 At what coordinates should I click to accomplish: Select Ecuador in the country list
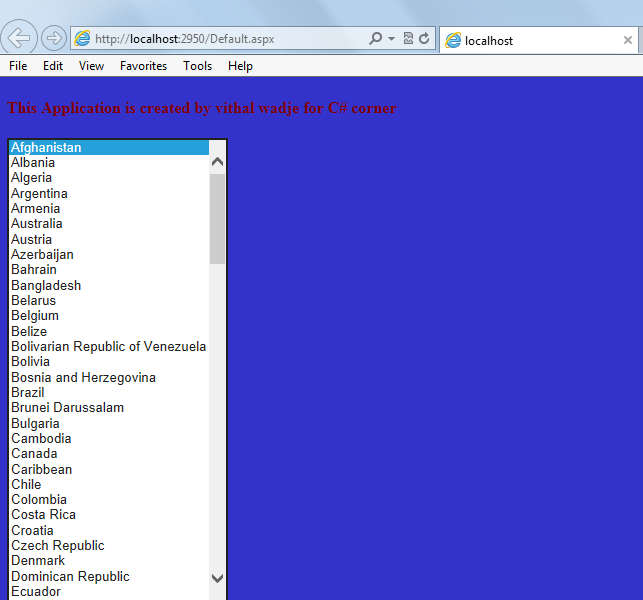pyautogui.click(x=109, y=591)
